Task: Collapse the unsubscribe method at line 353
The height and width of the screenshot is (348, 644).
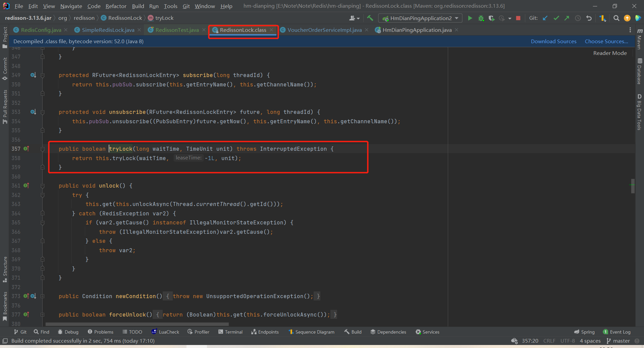Action: pos(43,112)
